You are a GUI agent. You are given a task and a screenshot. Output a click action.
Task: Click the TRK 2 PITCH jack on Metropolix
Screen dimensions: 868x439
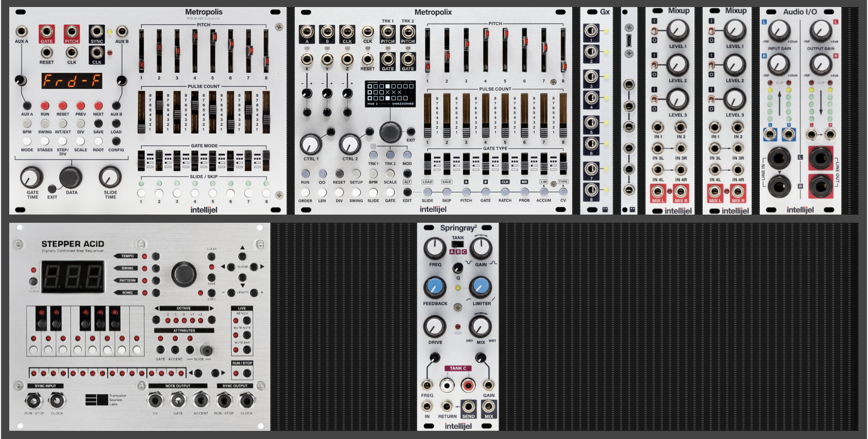pyautogui.click(x=408, y=32)
